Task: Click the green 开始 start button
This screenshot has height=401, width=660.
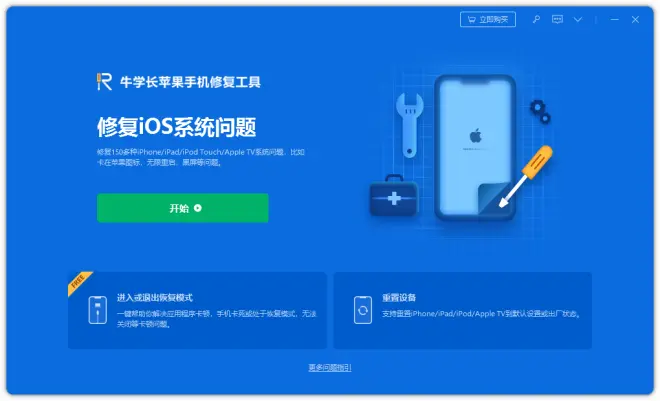Action: click(183, 208)
